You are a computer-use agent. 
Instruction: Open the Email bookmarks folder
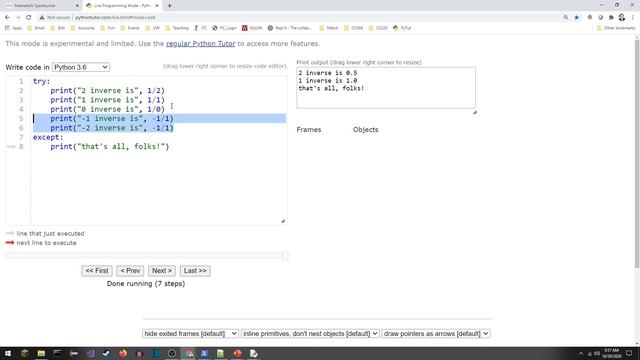[36, 28]
